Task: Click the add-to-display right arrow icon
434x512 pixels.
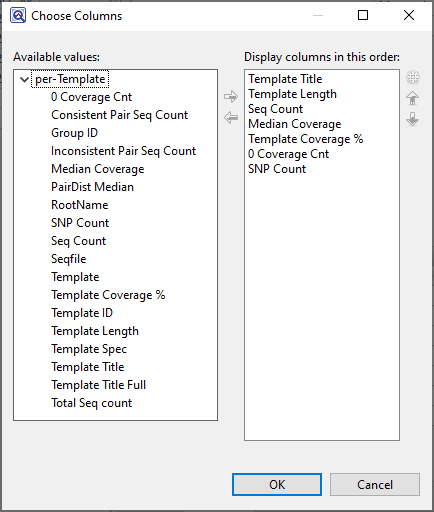Action: pyautogui.click(x=231, y=97)
